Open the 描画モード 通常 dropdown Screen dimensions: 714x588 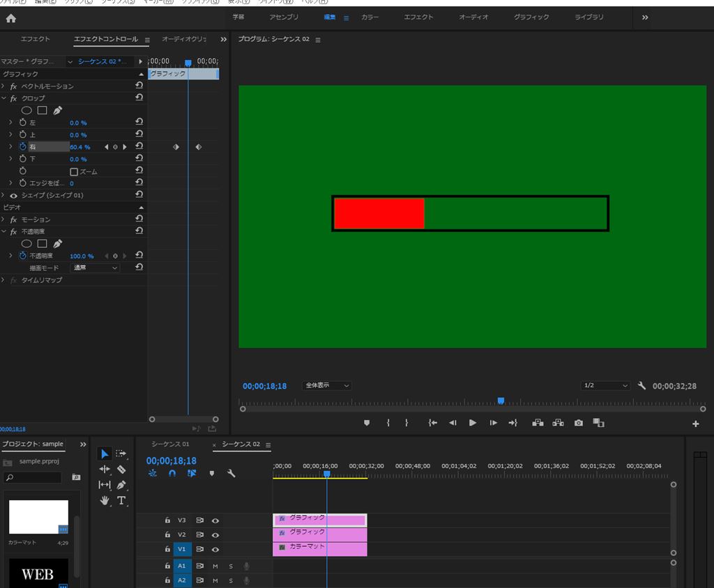pyautogui.click(x=95, y=268)
